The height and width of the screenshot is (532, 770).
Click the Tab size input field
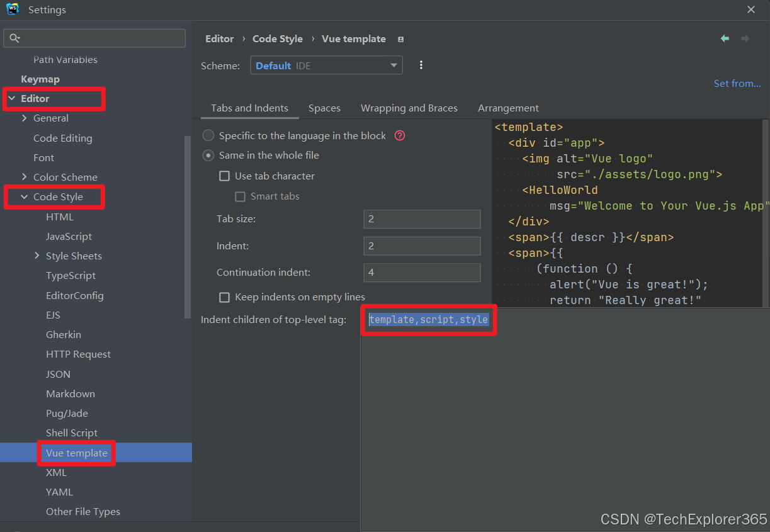click(422, 219)
